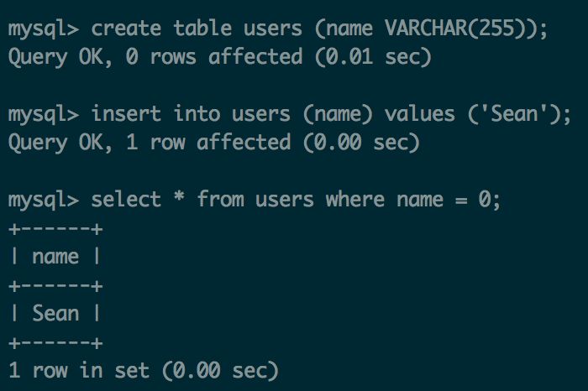Click the '1 row in set' summary text
This screenshot has width=588, height=391.
pyautogui.click(x=79, y=370)
